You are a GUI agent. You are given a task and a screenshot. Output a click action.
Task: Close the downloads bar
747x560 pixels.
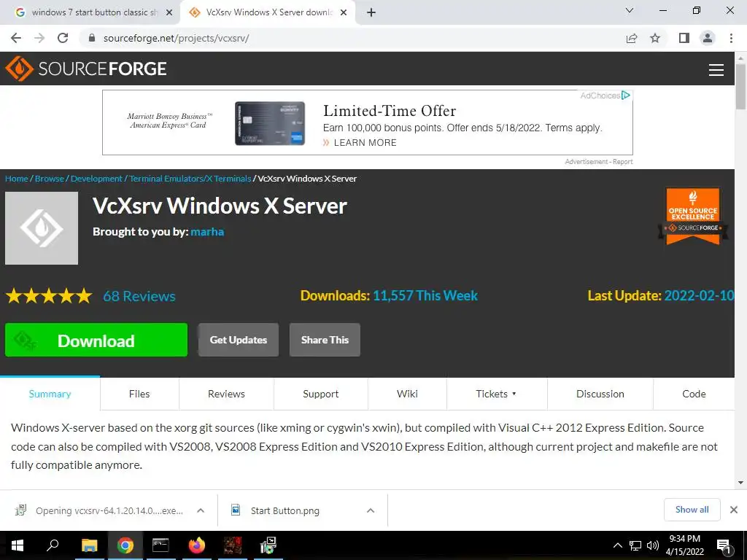[x=734, y=510]
